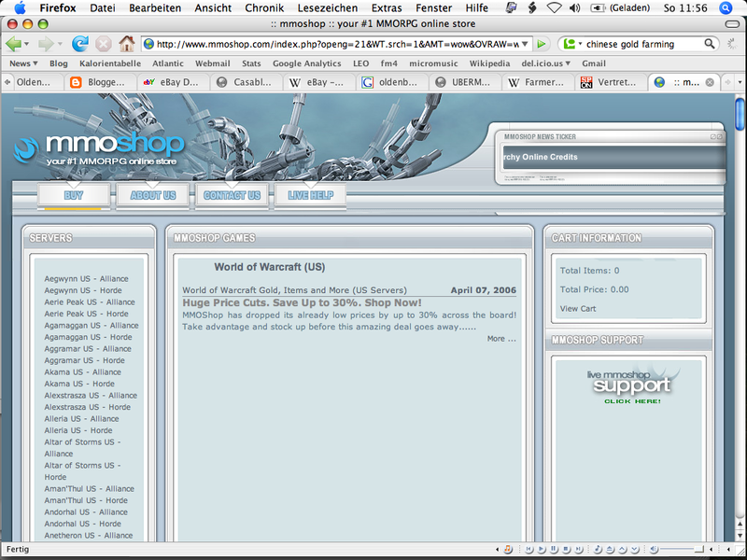Open the Wikipedia bookmark
Viewport: 747px width, 560px height.
(489, 63)
